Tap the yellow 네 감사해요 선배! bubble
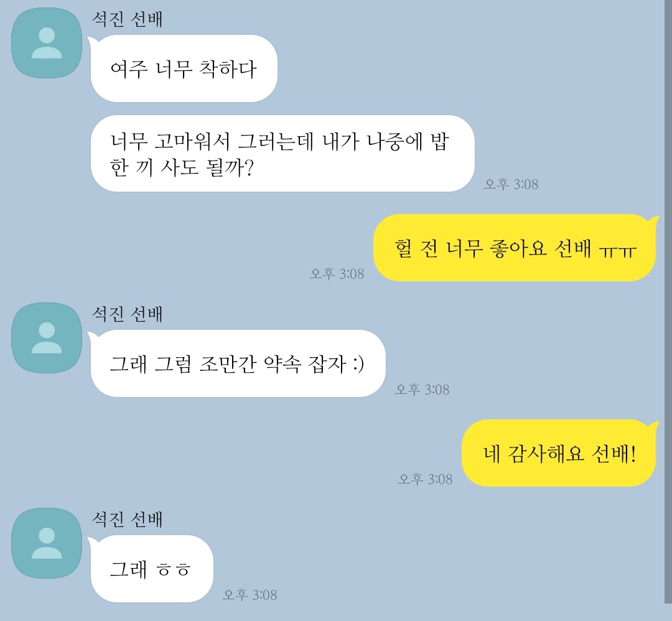Screen dimensions: 672x621 (560, 453)
